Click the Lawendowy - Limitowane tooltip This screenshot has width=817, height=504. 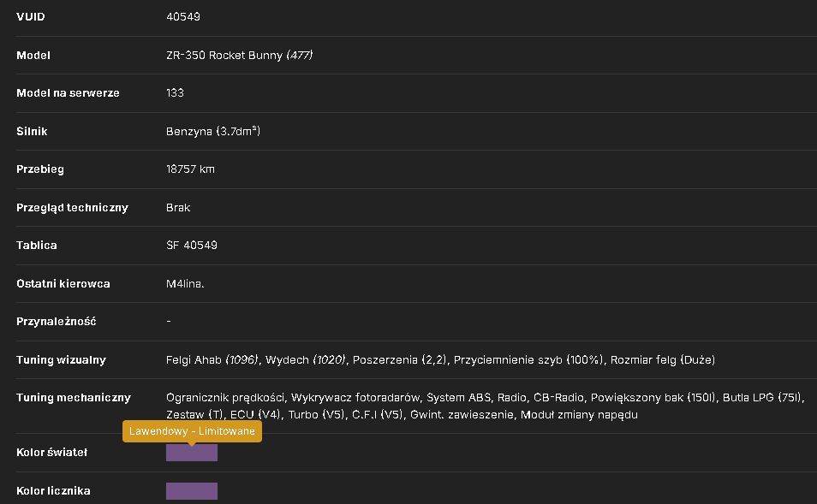192,431
